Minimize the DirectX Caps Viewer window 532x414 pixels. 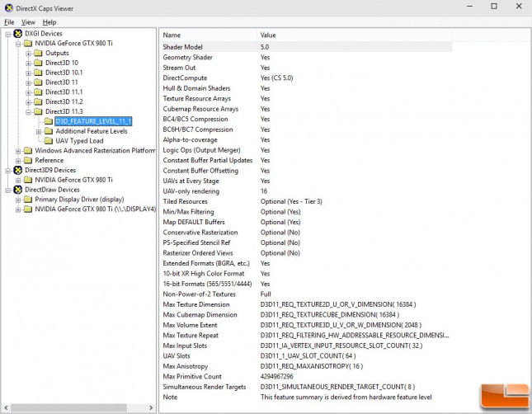[x=469, y=6]
